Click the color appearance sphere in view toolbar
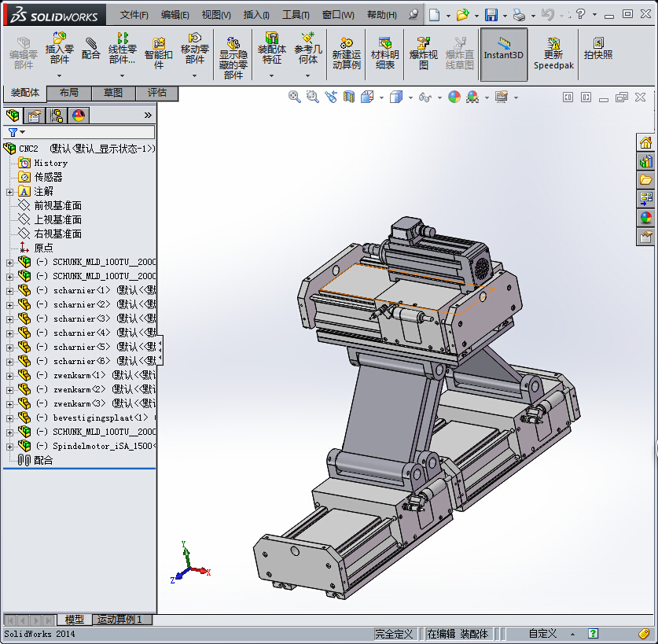The height and width of the screenshot is (644, 658). pyautogui.click(x=454, y=97)
